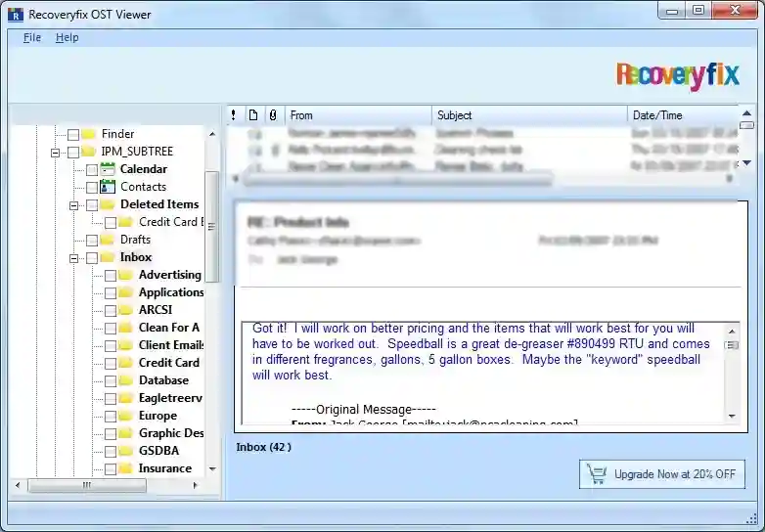
Task: Click email list scroll down arrow
Action: pos(746,163)
